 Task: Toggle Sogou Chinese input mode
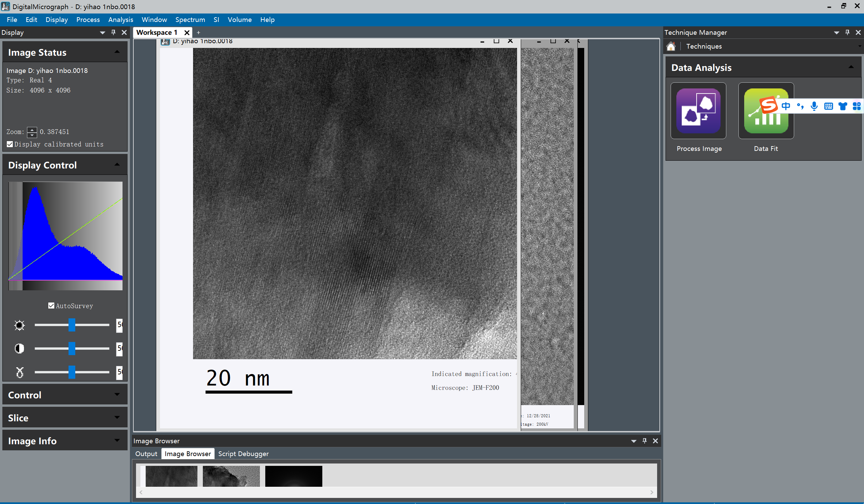[x=786, y=106]
